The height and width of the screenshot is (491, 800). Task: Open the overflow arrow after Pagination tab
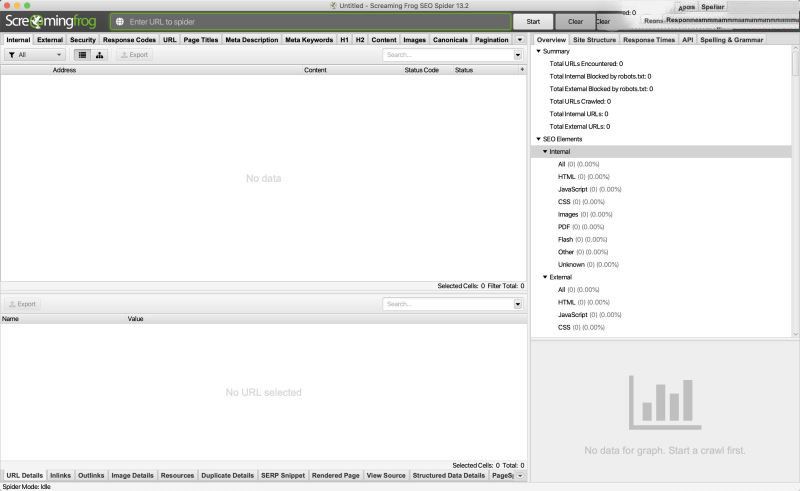[x=520, y=40]
